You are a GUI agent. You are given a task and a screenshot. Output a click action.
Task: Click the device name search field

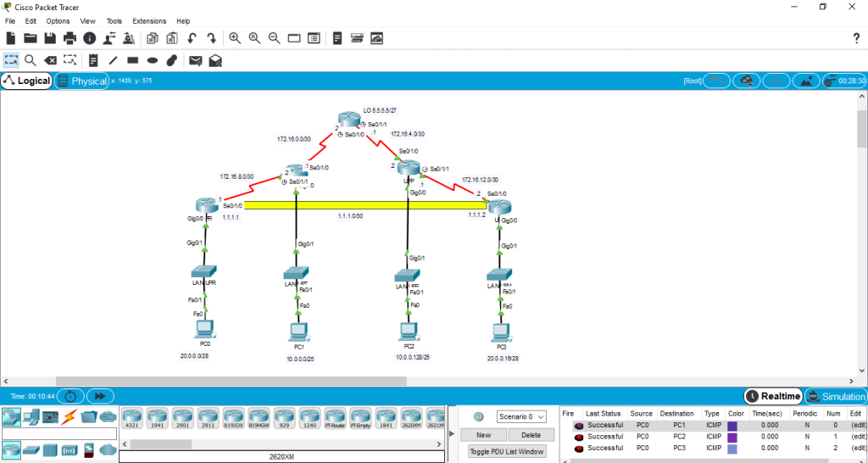point(60,433)
